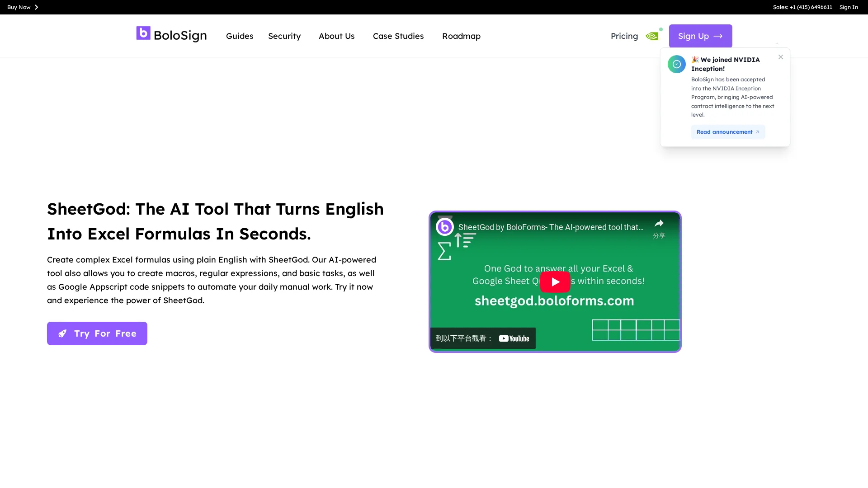The width and height of the screenshot is (868, 488).
Task: Click the BoloSign logo icon
Action: (x=143, y=33)
